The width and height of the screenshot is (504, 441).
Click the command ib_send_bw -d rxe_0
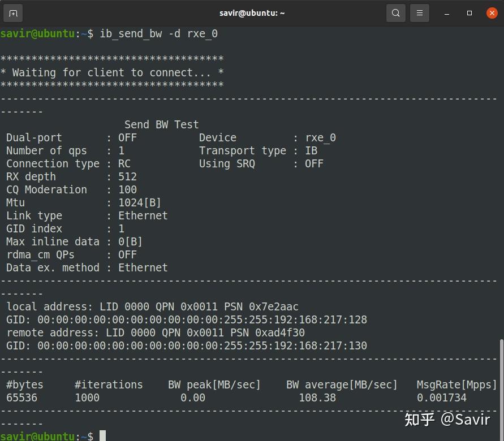coord(158,34)
